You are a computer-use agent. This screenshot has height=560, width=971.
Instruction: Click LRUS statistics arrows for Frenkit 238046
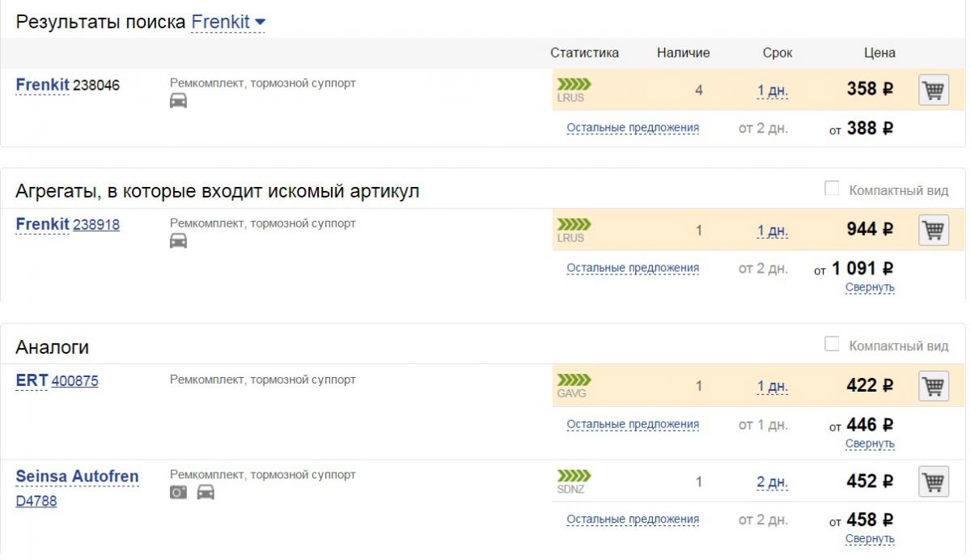pyautogui.click(x=575, y=84)
